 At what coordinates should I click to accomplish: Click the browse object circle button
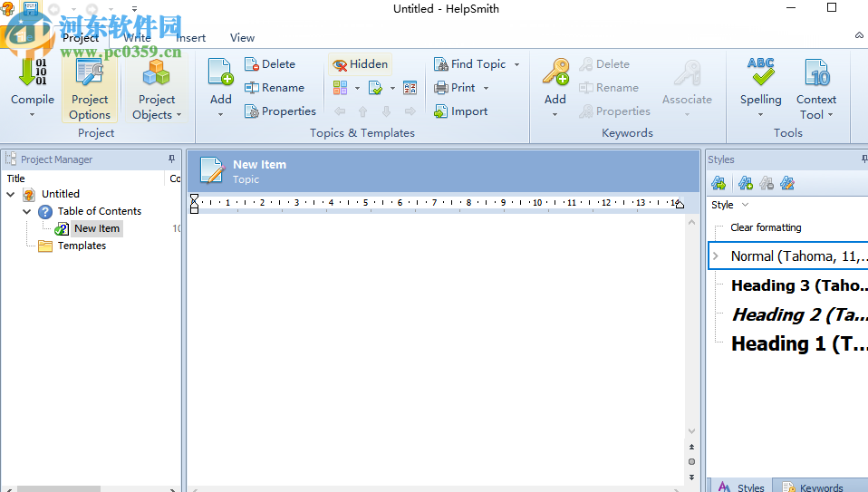pos(692,461)
